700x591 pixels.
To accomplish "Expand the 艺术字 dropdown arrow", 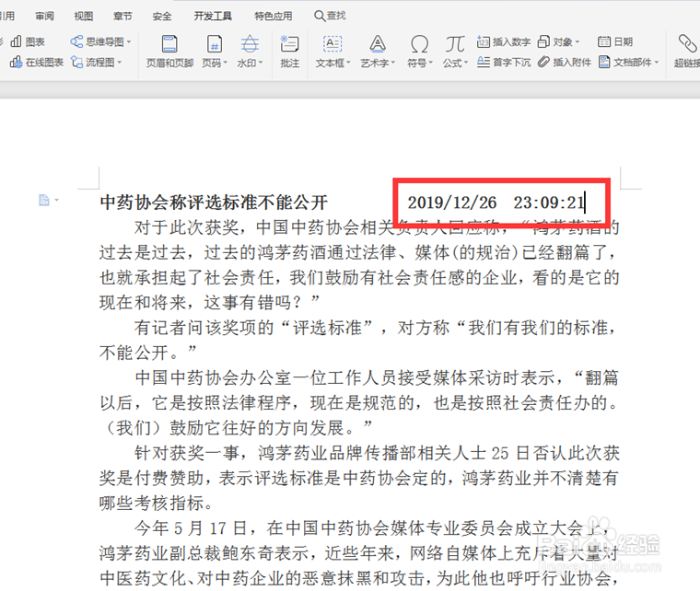I will click(x=393, y=63).
